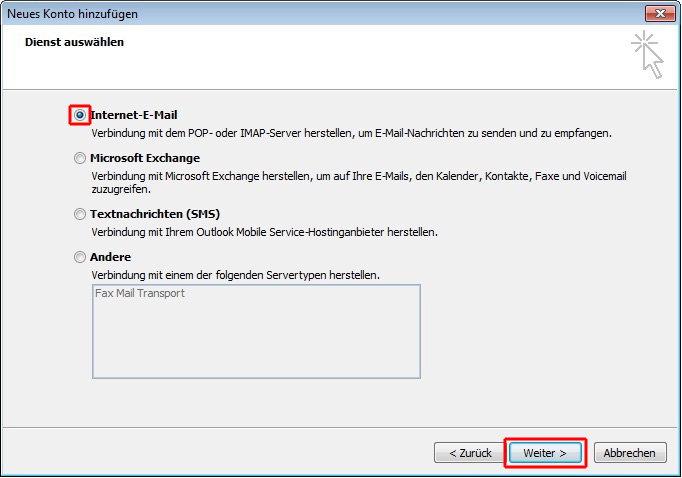682x478 pixels.
Task: Click the Internet-E-Mail label text
Action: pos(134,115)
